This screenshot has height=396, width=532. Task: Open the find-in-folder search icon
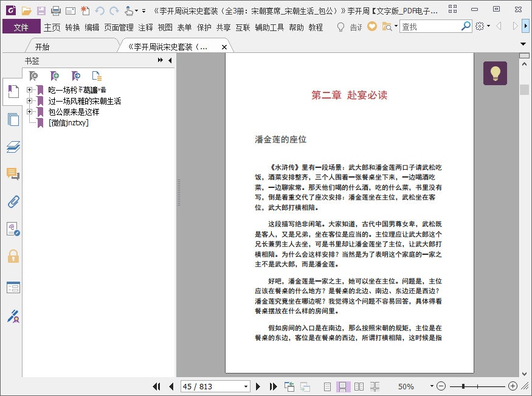pos(387,27)
